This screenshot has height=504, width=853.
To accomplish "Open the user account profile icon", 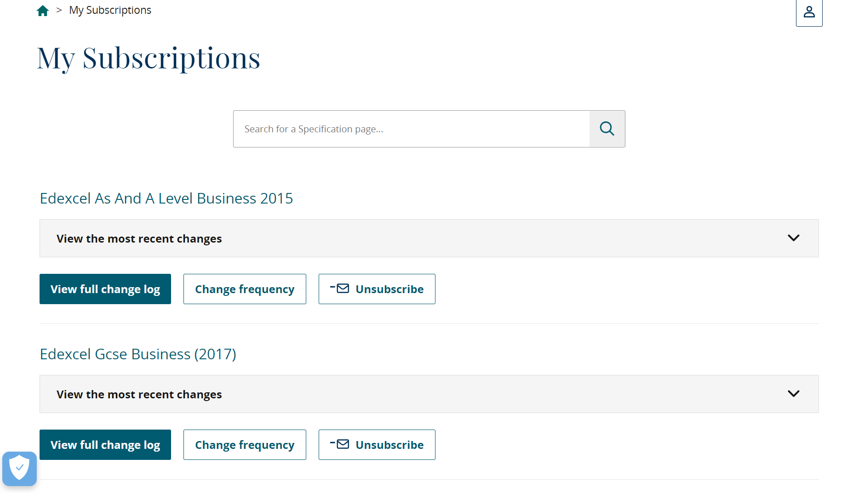I will click(809, 12).
